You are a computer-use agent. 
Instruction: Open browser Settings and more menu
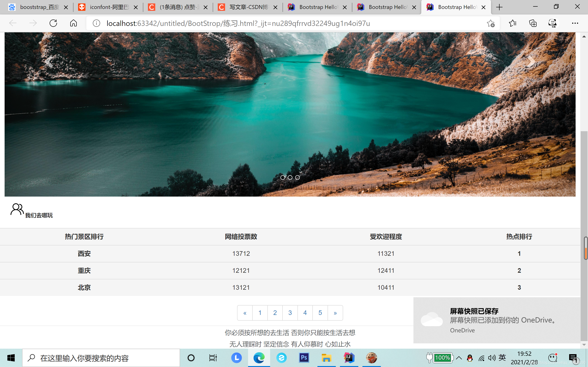coord(575,23)
